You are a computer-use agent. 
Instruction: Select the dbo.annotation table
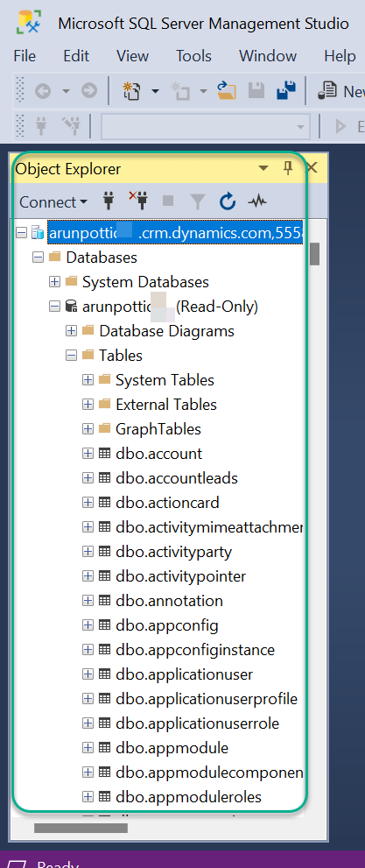pyautogui.click(x=169, y=601)
